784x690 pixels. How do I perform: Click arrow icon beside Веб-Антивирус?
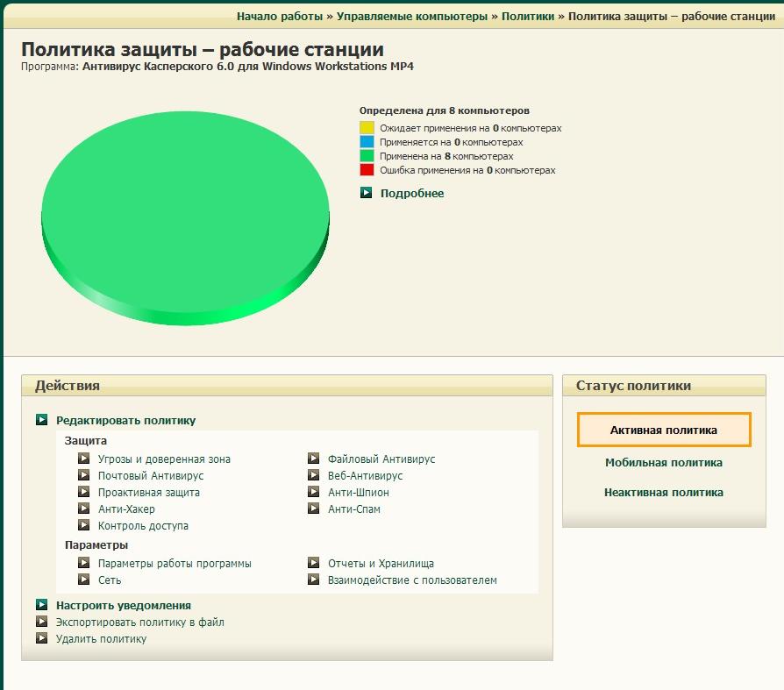pos(313,475)
